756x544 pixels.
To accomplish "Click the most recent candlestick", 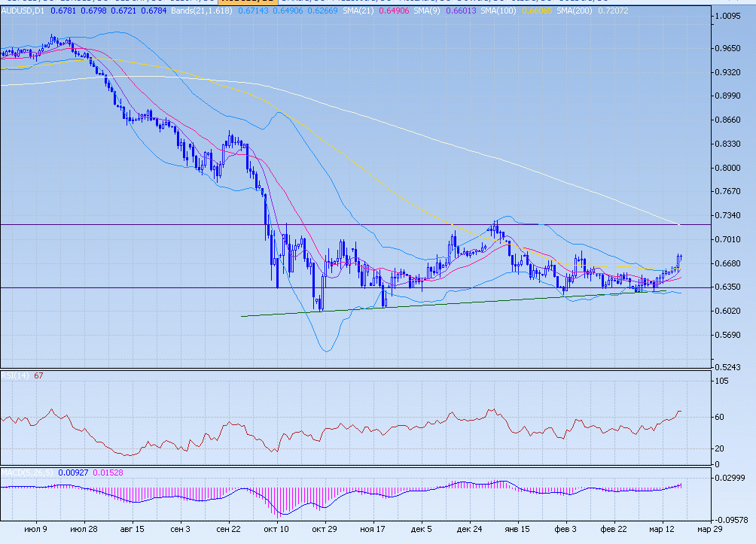I will pos(679,259).
